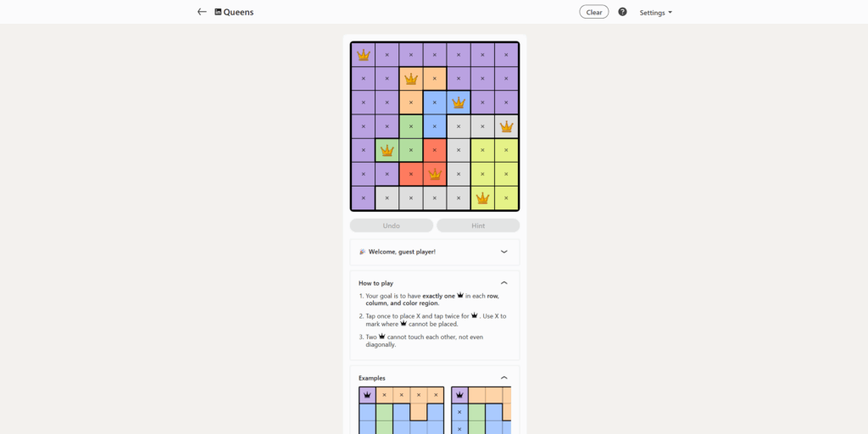Click the crown in the gray region
Viewport: 868px width, 434px height.
click(506, 126)
